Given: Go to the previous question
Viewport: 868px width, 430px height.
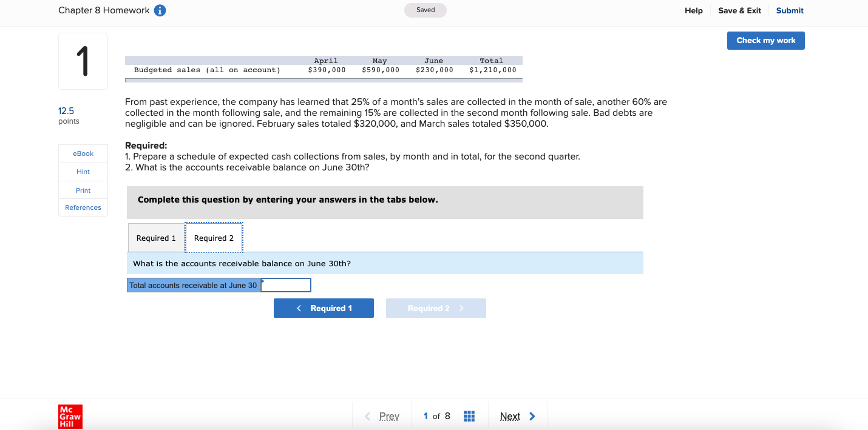Looking at the screenshot, I should point(382,416).
